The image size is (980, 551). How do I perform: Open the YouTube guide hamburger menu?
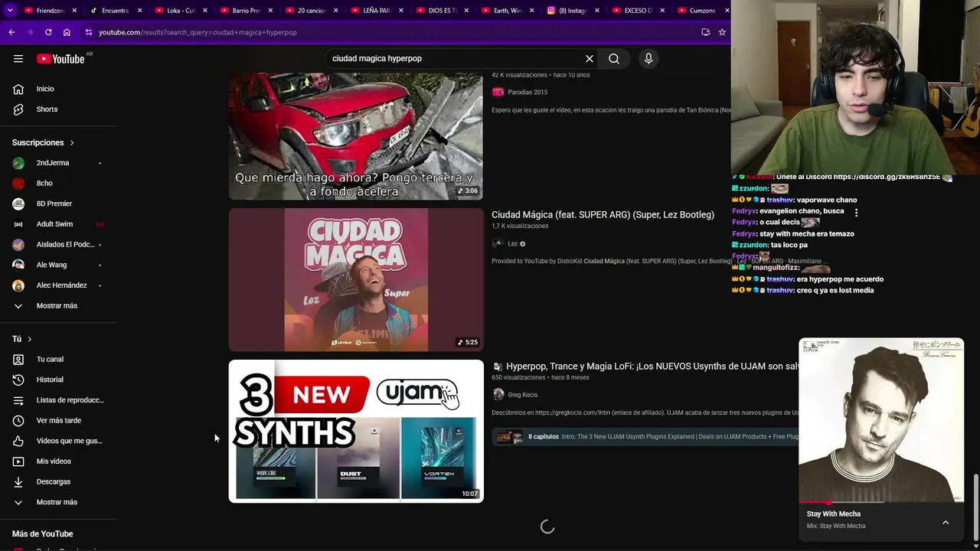[18, 59]
